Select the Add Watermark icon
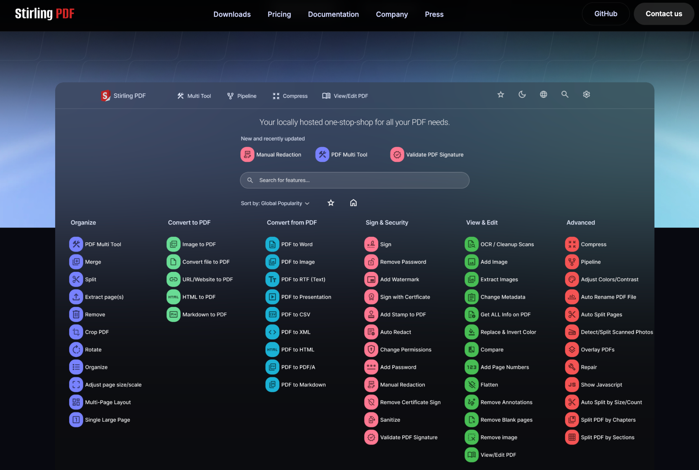This screenshot has height=470, width=699. [x=371, y=279]
